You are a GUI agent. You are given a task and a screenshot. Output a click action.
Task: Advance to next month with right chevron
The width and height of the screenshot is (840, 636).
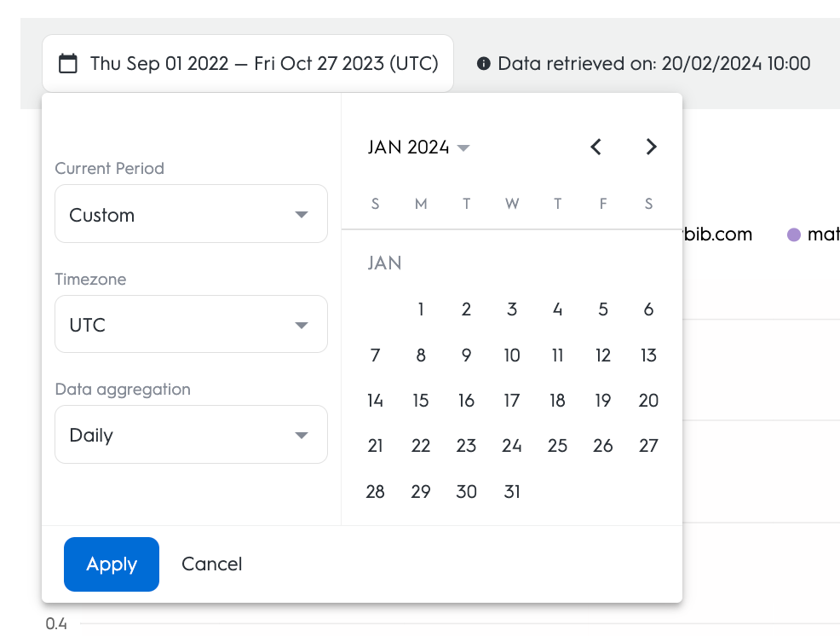pyautogui.click(x=651, y=147)
